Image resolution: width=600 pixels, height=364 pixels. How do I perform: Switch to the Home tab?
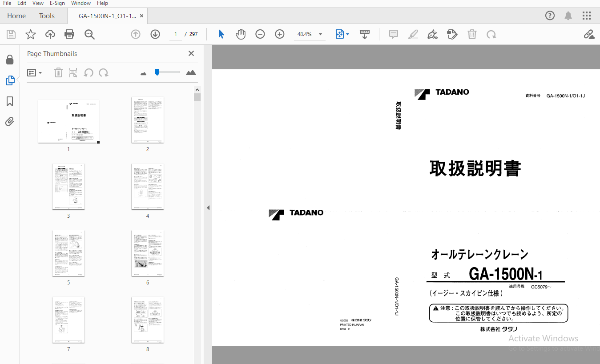point(16,16)
